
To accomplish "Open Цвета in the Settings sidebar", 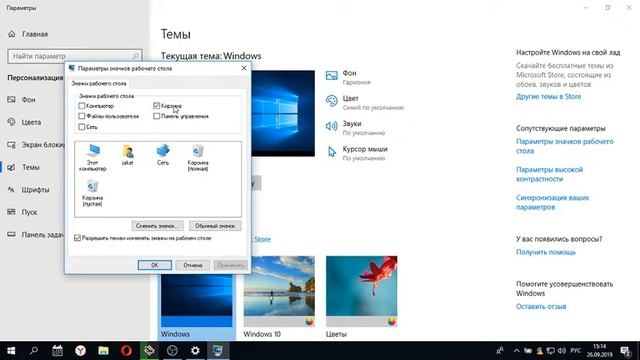I will [x=31, y=122].
